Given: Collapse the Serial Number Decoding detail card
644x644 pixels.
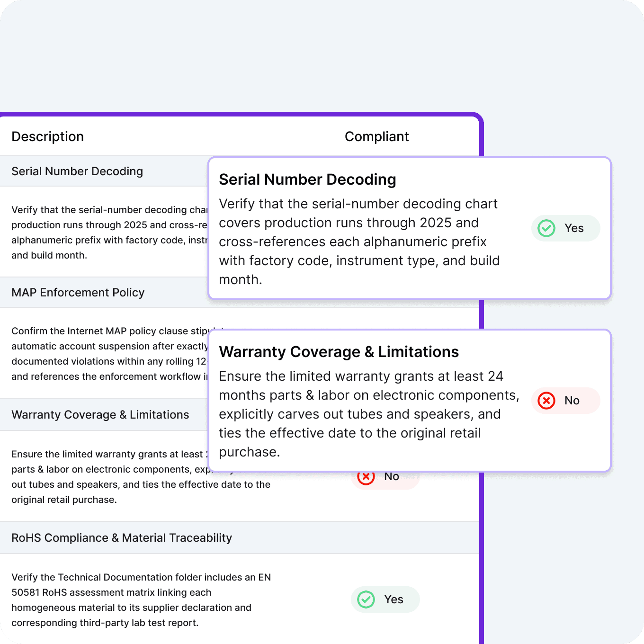Looking at the screenshot, I should pos(308,180).
